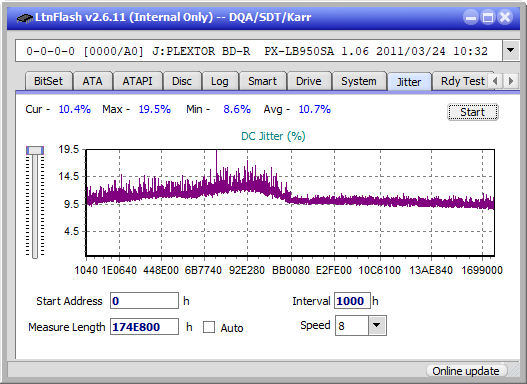Switch to the Smart tab
The height and width of the screenshot is (384, 527).
262,81
